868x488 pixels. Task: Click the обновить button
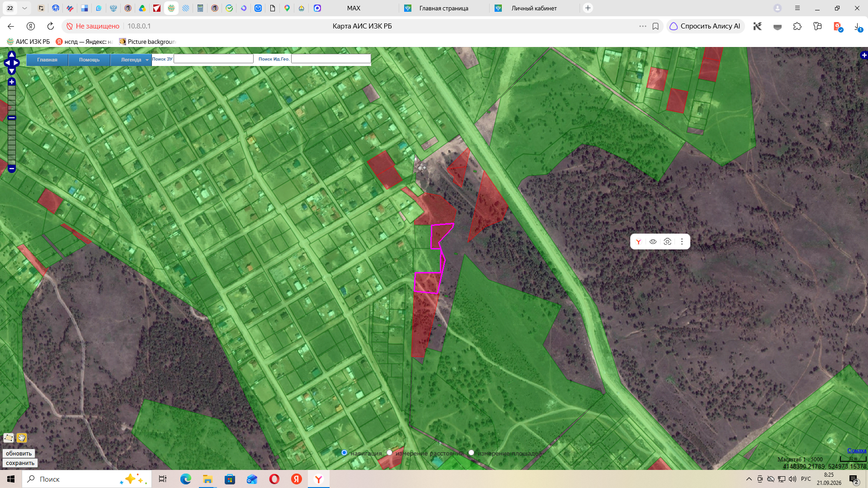(19, 453)
